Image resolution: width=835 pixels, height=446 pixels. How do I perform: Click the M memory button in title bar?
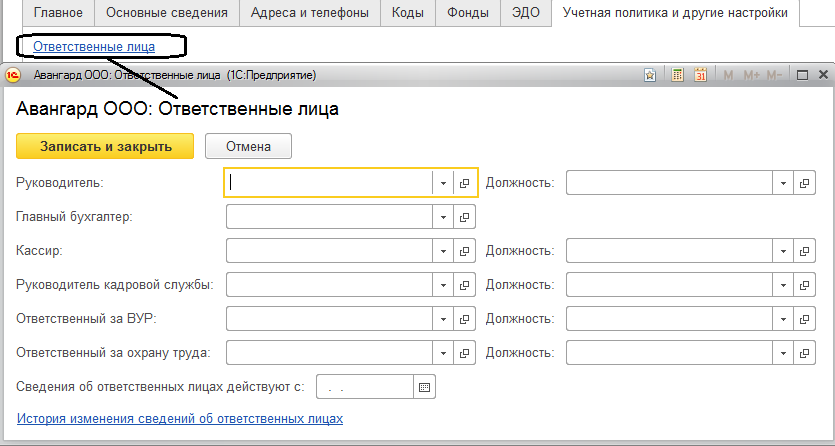[728, 75]
